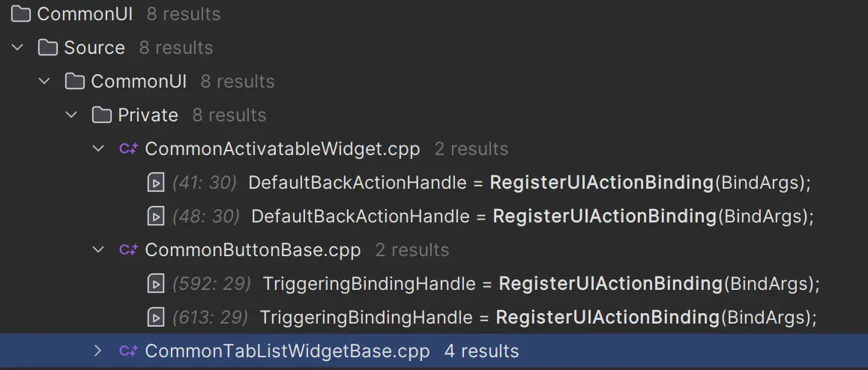
Task: Click the Private folder icon
Action: tap(101, 115)
